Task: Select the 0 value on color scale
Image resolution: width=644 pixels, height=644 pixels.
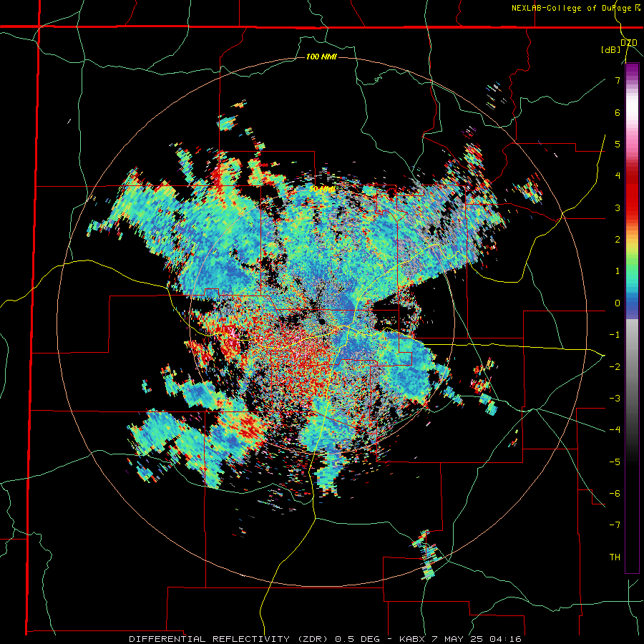Action: (x=618, y=303)
